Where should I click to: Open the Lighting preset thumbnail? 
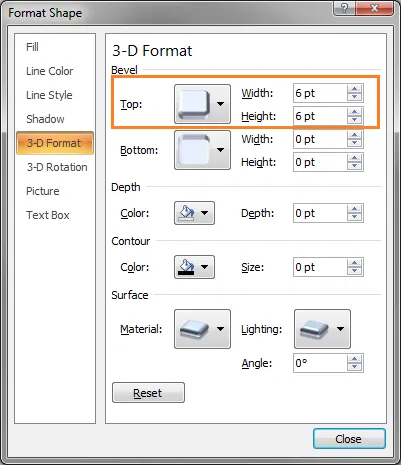(x=314, y=329)
